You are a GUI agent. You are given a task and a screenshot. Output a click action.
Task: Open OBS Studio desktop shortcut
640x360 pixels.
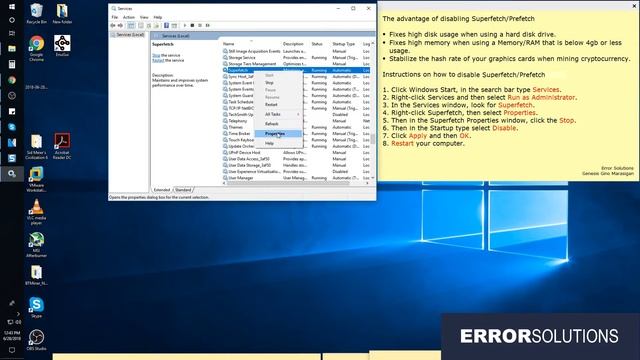(36, 340)
